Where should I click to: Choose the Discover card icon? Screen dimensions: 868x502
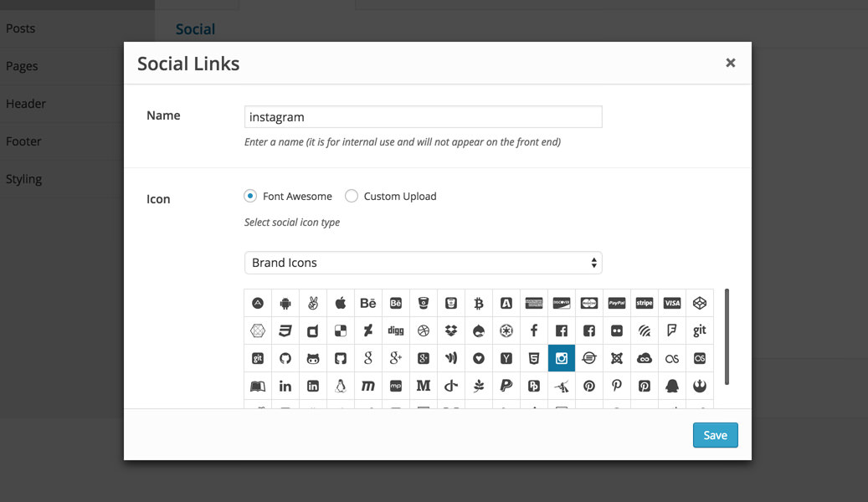click(x=562, y=303)
